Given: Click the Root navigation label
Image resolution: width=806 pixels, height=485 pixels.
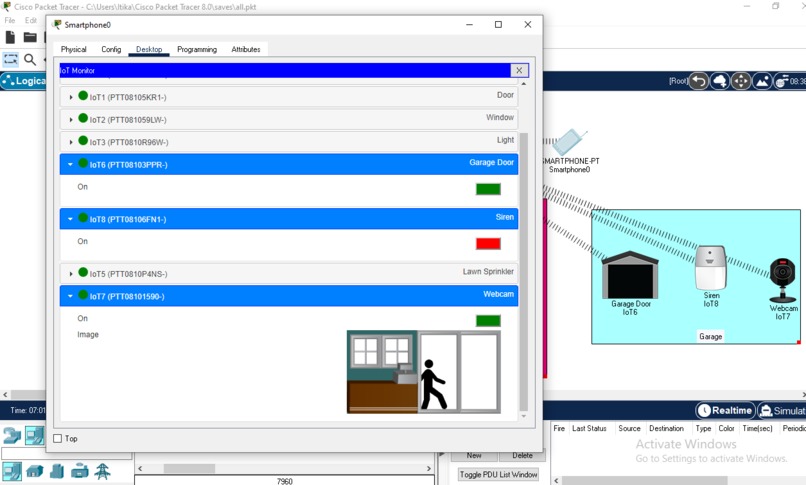Looking at the screenshot, I should click(678, 81).
